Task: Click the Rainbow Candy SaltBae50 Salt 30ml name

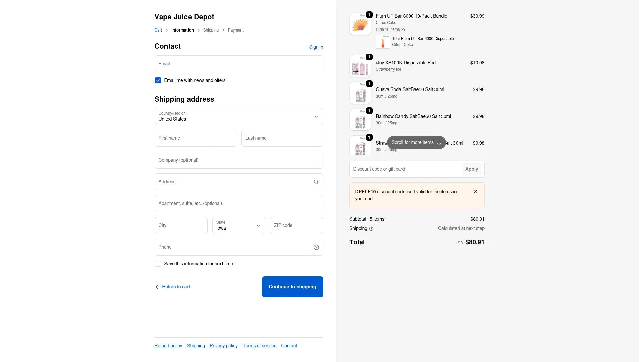Action: pos(413,116)
